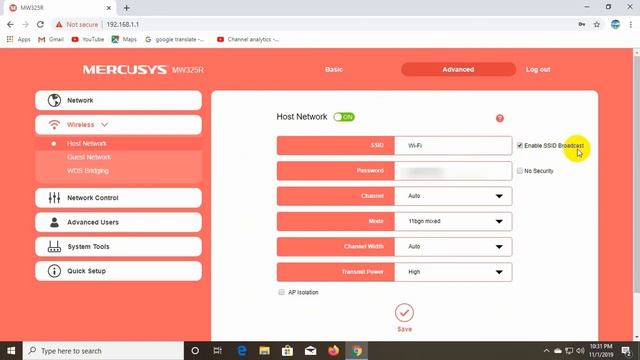Open the Host Network submenu item
Screen dimensions: 640x360
87,144
